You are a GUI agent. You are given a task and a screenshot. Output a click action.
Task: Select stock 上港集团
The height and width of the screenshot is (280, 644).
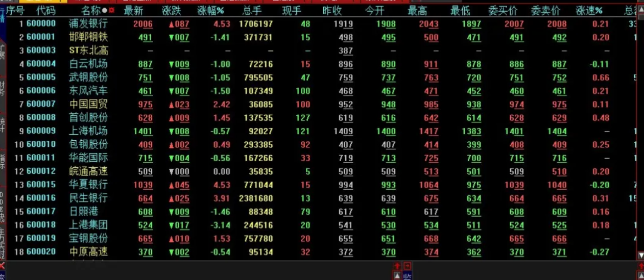(88, 224)
